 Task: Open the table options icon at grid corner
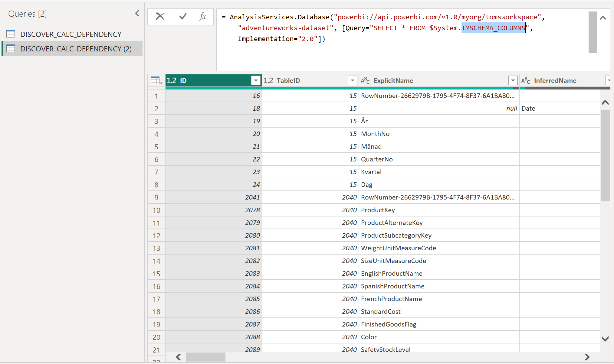coord(155,80)
